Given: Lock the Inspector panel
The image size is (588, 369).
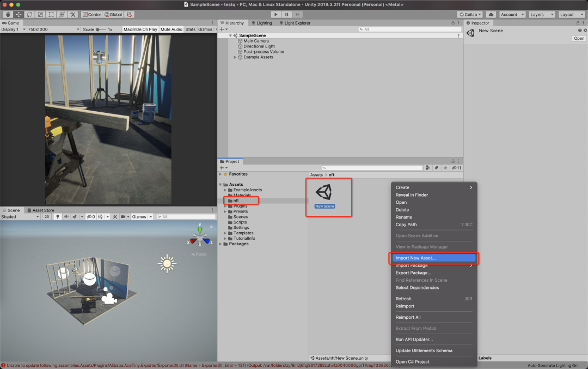Looking at the screenshot, I should click(578, 23).
